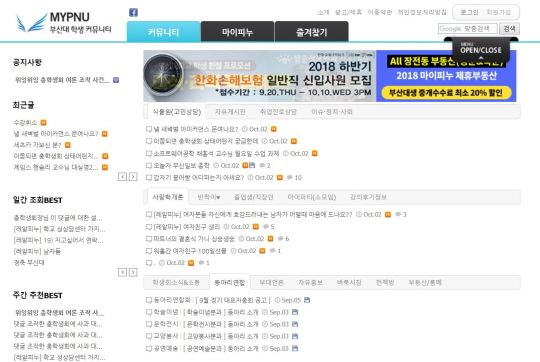Click the MYPNU wing logo
Image resolution: width=540 pixels, height=362 pixels.
click(x=32, y=23)
